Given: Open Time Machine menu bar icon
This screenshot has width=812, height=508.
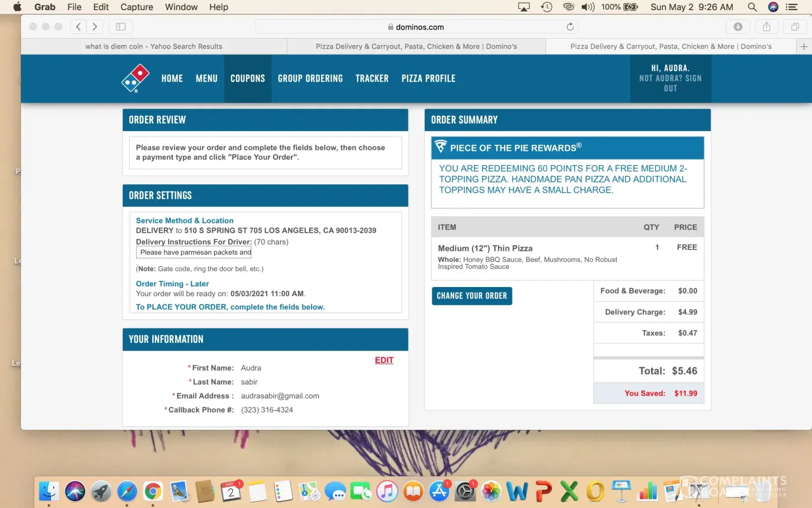Looking at the screenshot, I should pos(547,7).
